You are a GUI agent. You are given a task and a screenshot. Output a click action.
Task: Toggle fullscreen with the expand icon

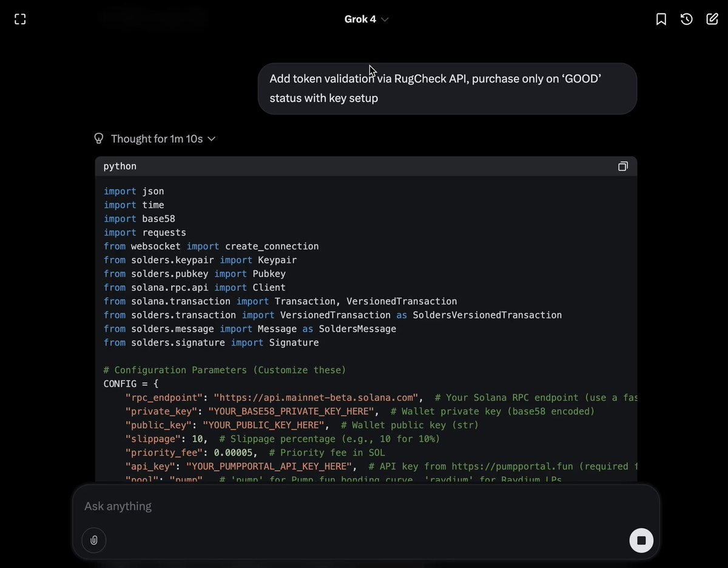(20, 19)
